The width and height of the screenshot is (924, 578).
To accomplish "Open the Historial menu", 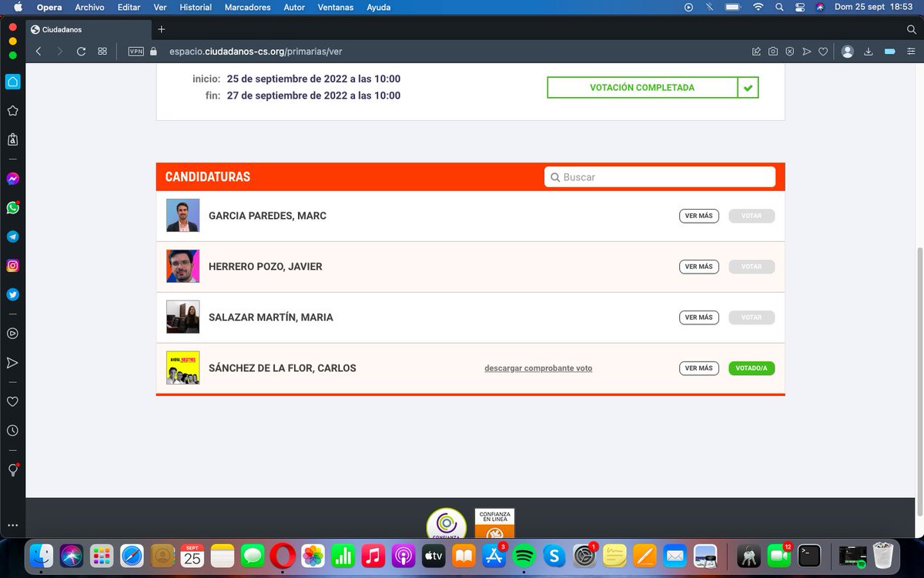I will pos(196,7).
